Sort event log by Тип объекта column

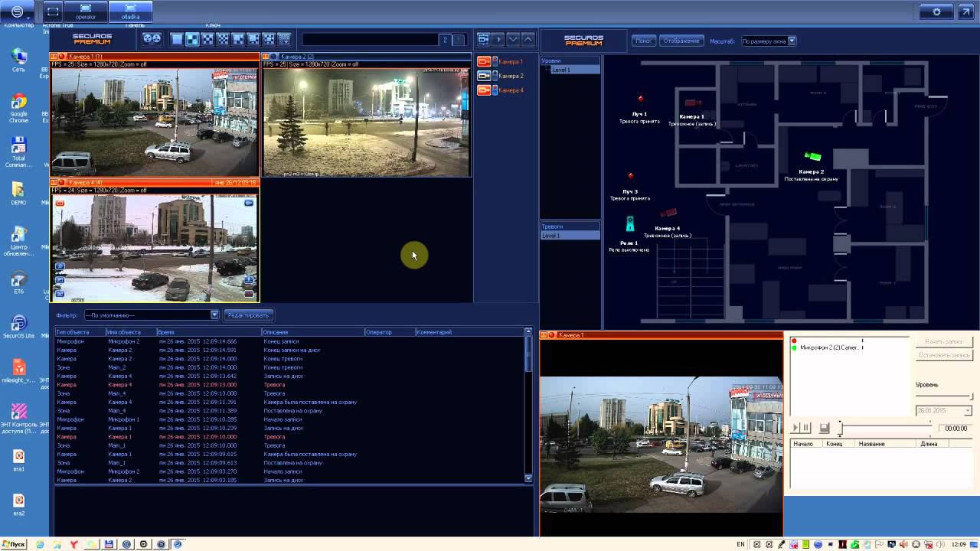click(x=80, y=332)
